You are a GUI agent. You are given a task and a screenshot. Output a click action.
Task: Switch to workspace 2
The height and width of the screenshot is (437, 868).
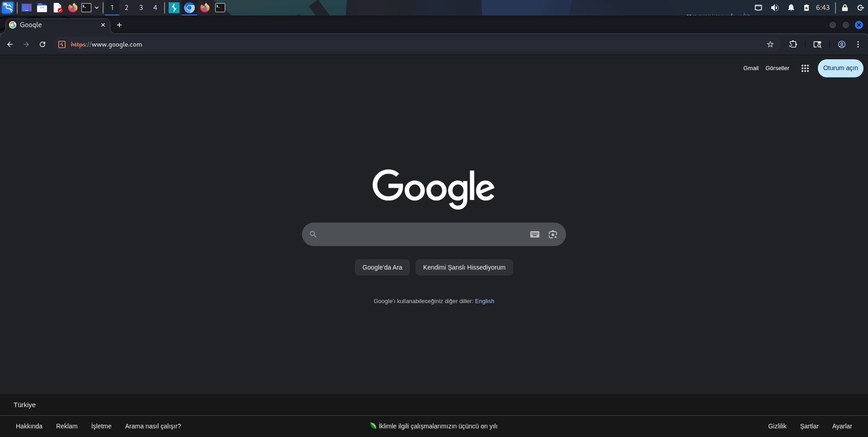[127, 8]
